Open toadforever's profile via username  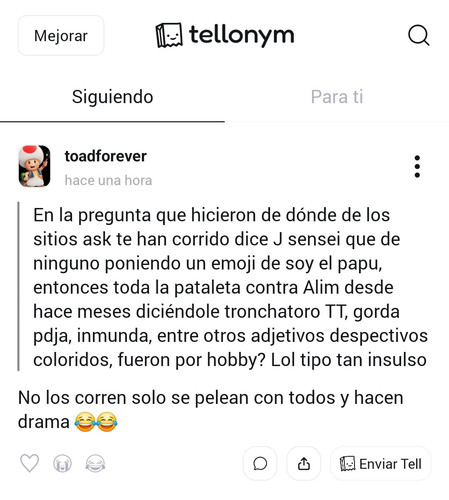[x=106, y=156]
